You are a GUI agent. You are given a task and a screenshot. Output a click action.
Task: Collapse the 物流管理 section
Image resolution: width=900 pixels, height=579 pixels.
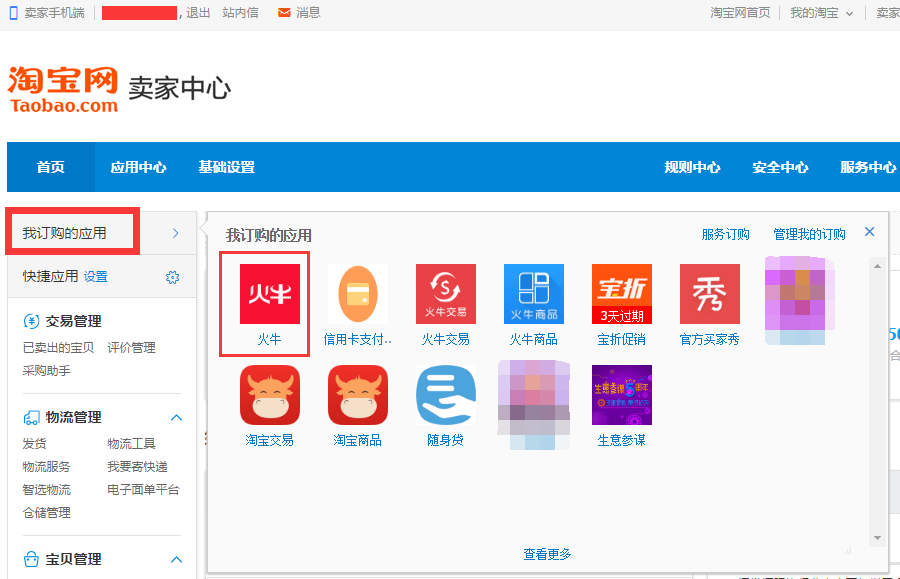(x=176, y=417)
